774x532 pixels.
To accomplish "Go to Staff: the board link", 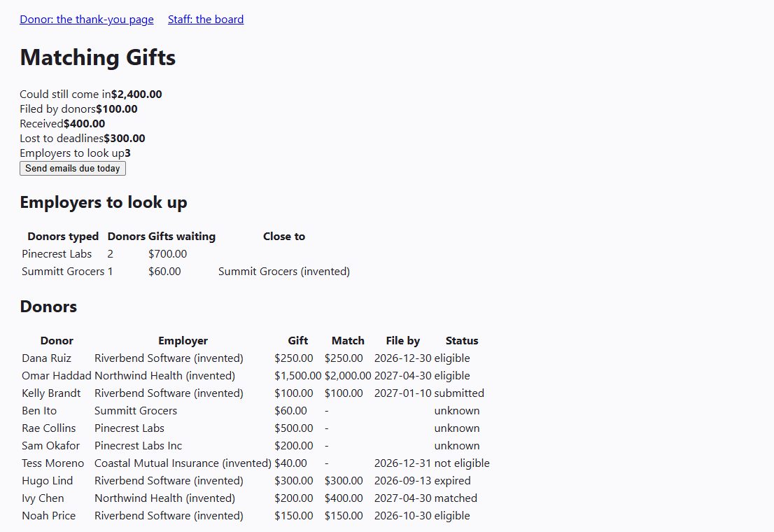I will click(206, 20).
